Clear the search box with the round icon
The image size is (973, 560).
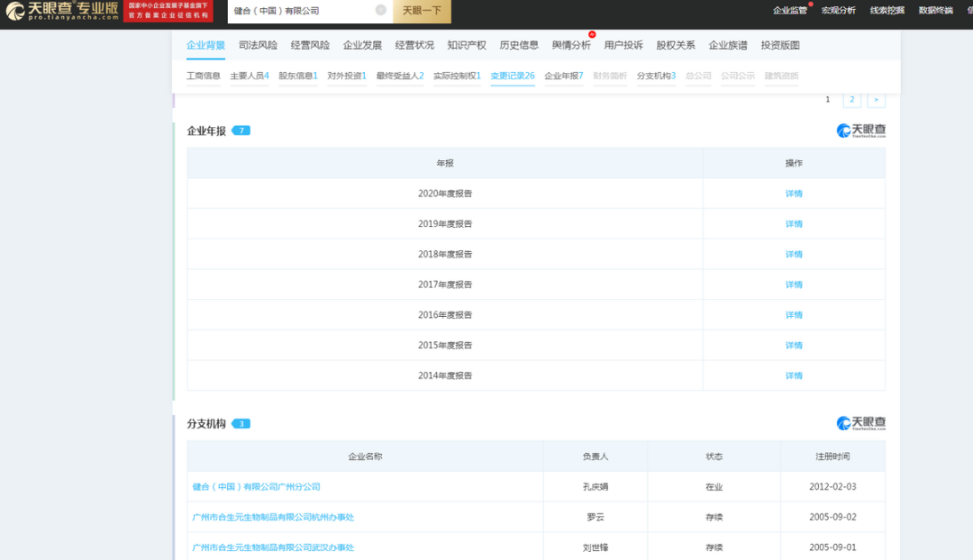click(380, 10)
